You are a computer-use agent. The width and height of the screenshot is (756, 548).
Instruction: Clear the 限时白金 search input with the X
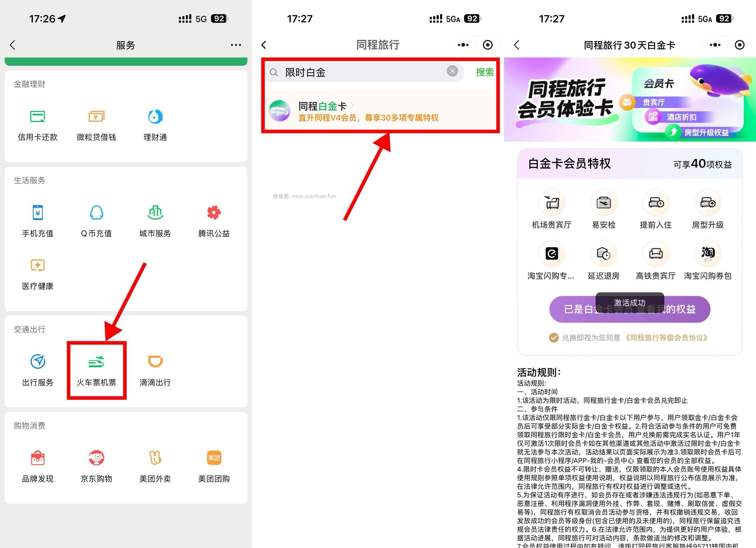pyautogui.click(x=452, y=71)
